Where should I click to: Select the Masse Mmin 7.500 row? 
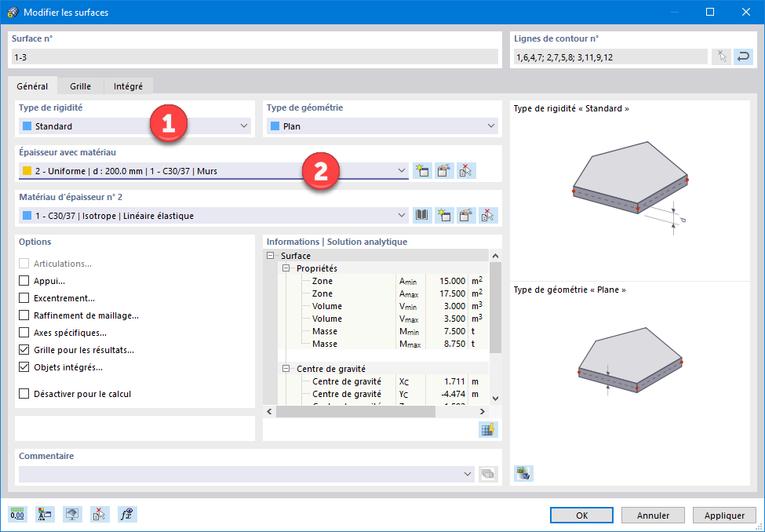pos(384,331)
